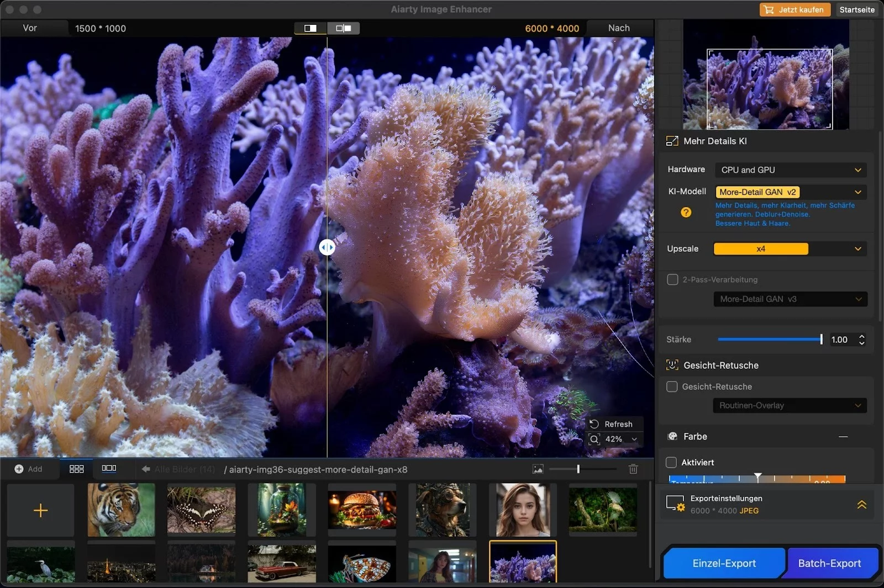Screen dimensions: 884x588
Task: Click the Startseite tab
Action: [x=856, y=9]
